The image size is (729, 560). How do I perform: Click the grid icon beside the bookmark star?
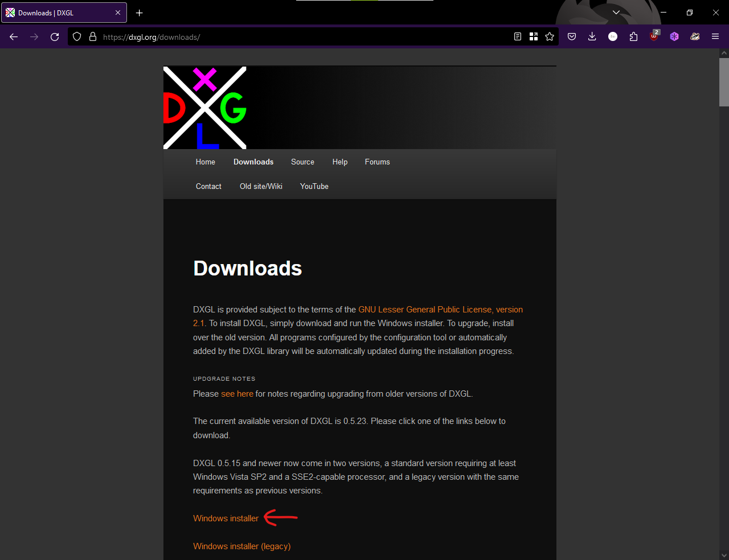click(534, 37)
